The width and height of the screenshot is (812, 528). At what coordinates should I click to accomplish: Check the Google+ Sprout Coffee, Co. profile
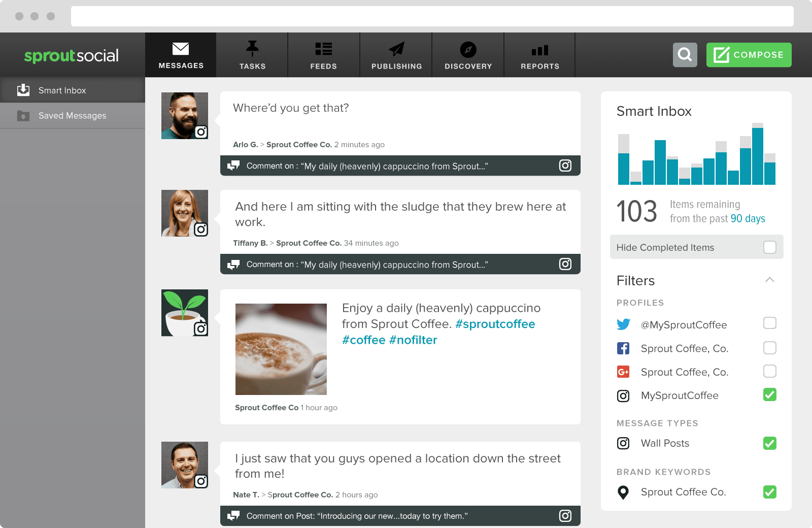click(770, 371)
